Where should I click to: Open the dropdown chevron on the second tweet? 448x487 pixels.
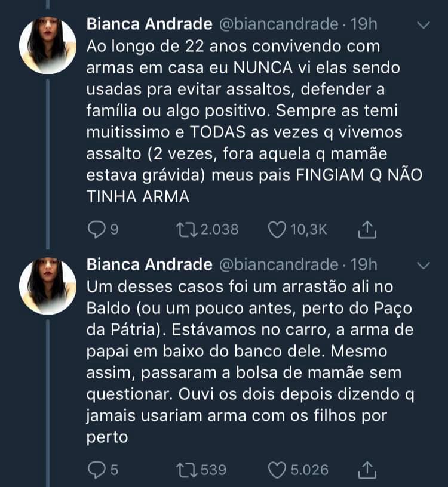click(424, 265)
